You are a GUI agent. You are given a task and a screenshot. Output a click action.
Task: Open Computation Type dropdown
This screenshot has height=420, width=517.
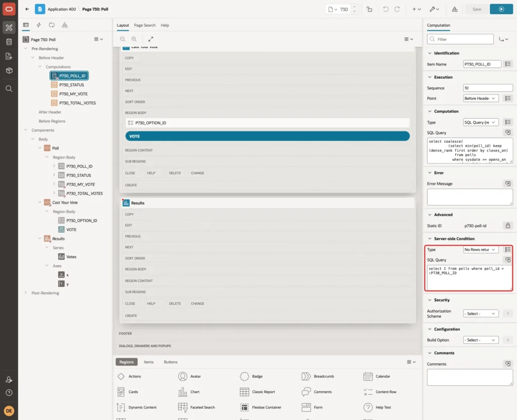tap(481, 122)
